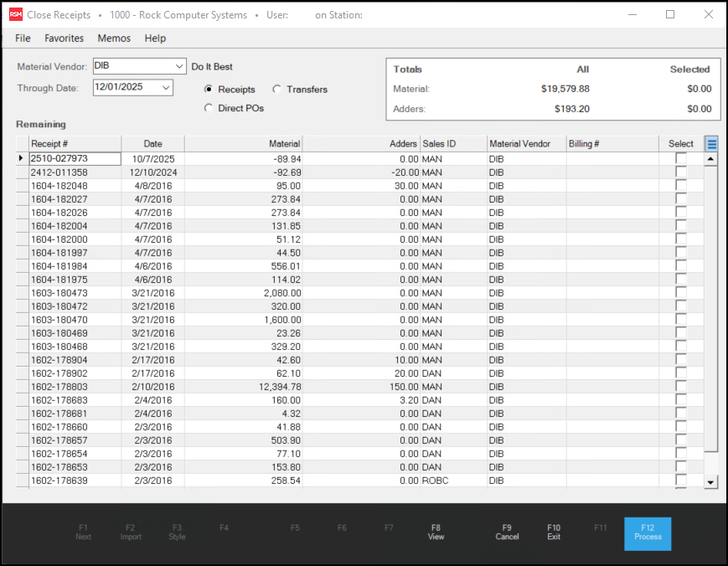Open the File menu
Viewport: 728px width, 566px height.
tap(23, 39)
